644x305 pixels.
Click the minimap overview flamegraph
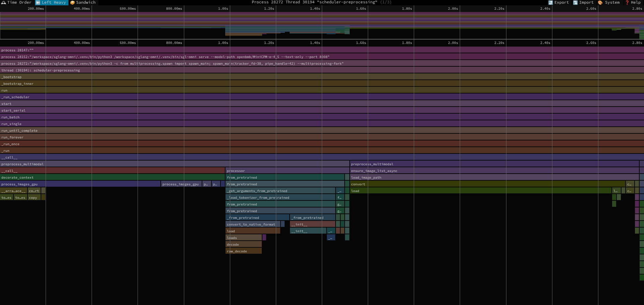322,22
